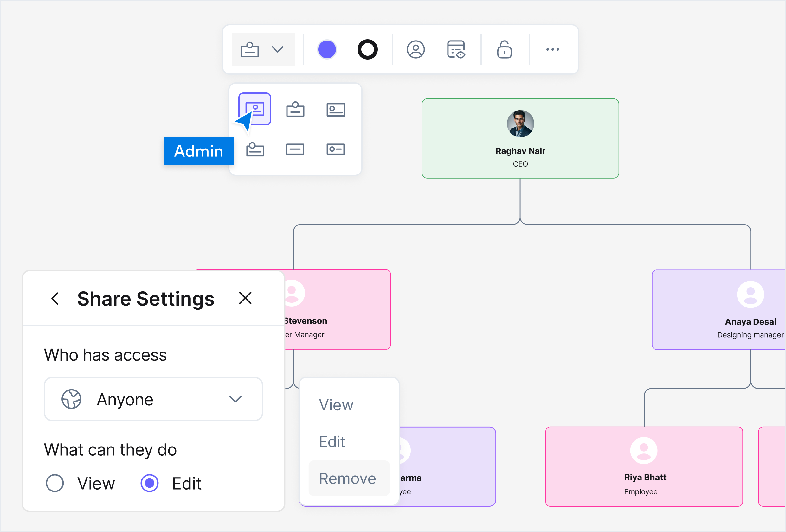
Task: Open the three-dot more options menu
Action: [x=552, y=49]
